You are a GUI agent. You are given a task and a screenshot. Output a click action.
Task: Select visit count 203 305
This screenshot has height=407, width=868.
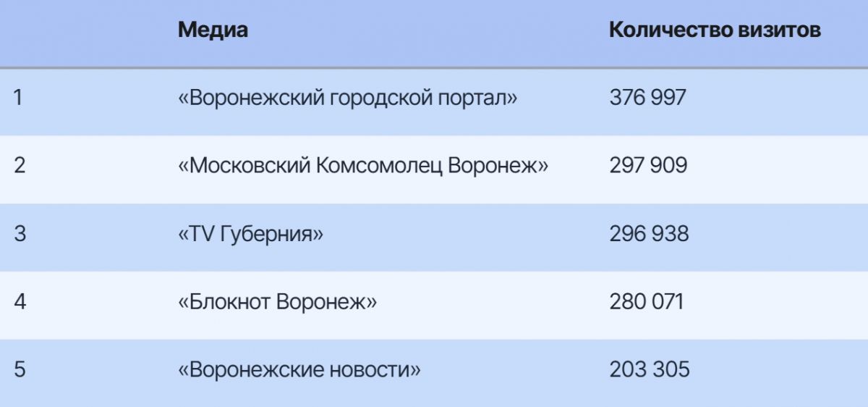(x=650, y=369)
